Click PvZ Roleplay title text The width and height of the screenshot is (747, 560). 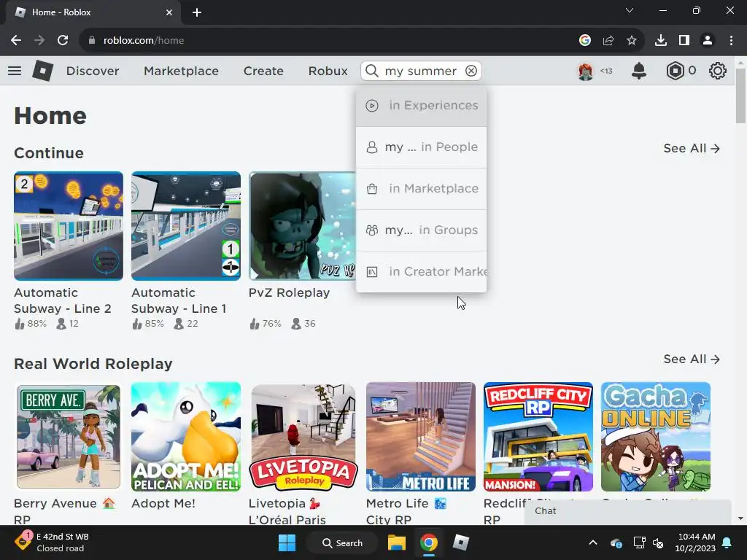pyautogui.click(x=289, y=293)
